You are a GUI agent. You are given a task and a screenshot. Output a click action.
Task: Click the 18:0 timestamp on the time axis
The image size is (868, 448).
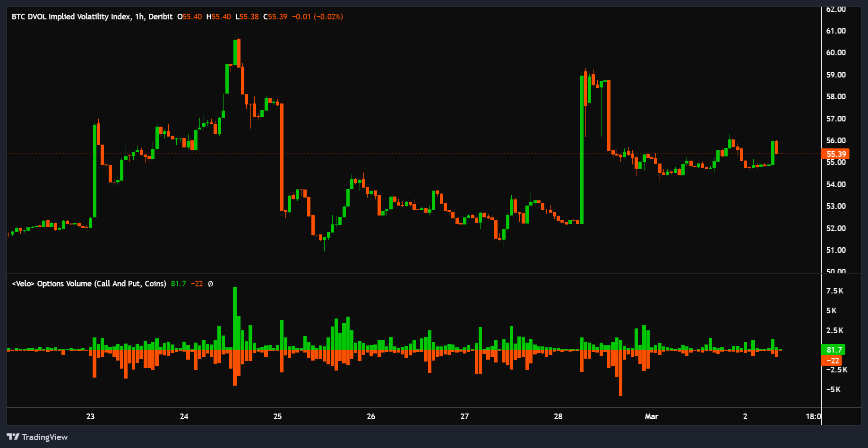tap(813, 417)
